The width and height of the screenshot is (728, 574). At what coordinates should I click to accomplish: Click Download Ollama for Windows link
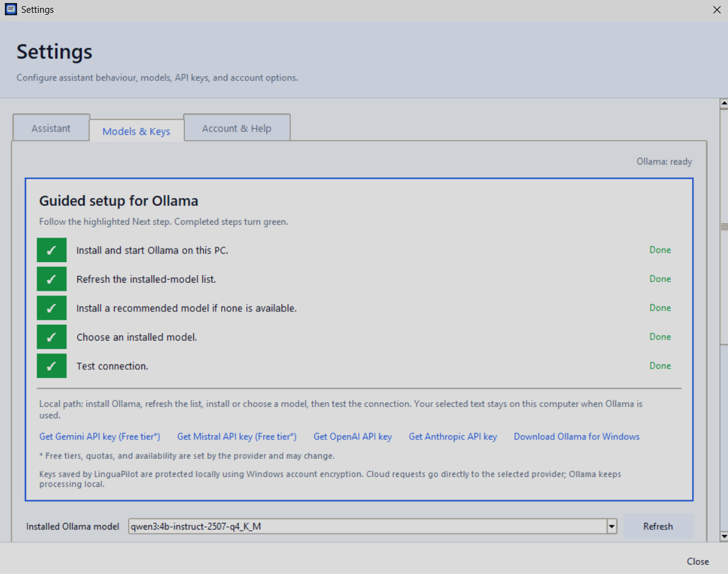pyautogui.click(x=577, y=436)
